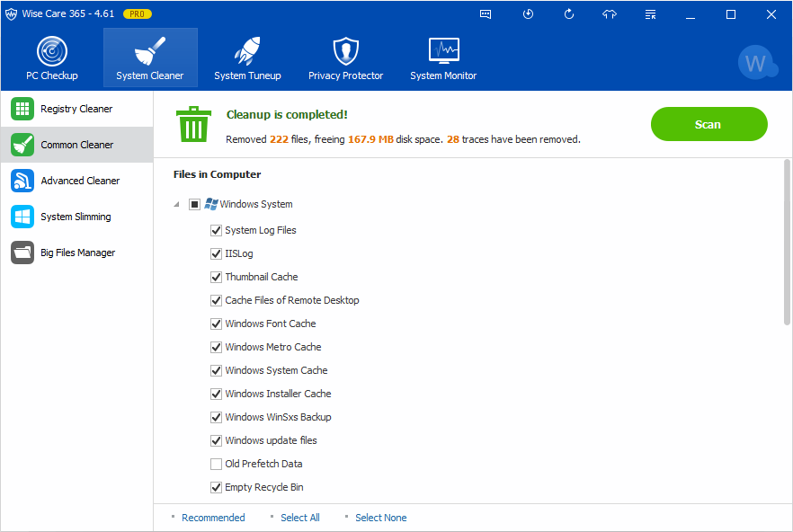Image resolution: width=793 pixels, height=532 pixels.
Task: Click the Select None link
Action: 380,518
